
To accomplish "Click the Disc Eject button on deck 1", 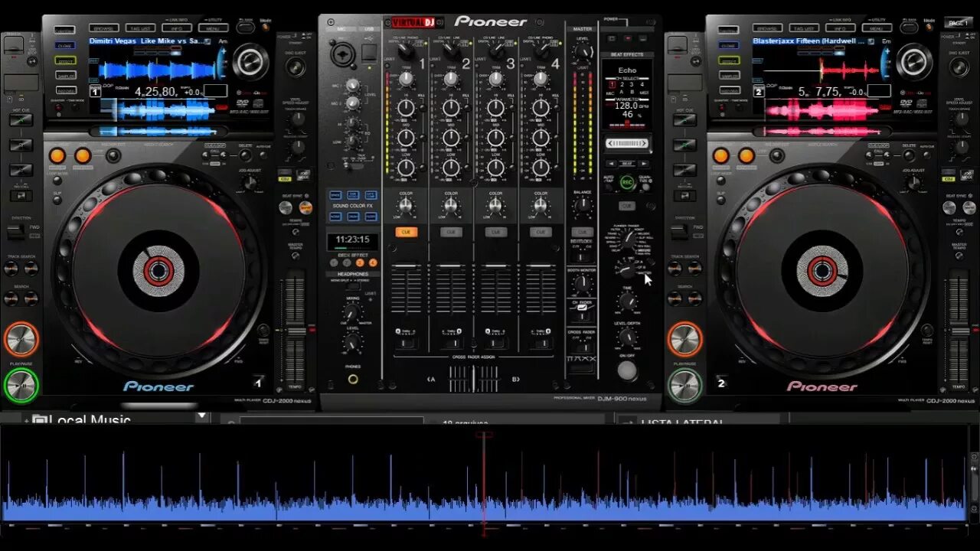I will point(296,67).
